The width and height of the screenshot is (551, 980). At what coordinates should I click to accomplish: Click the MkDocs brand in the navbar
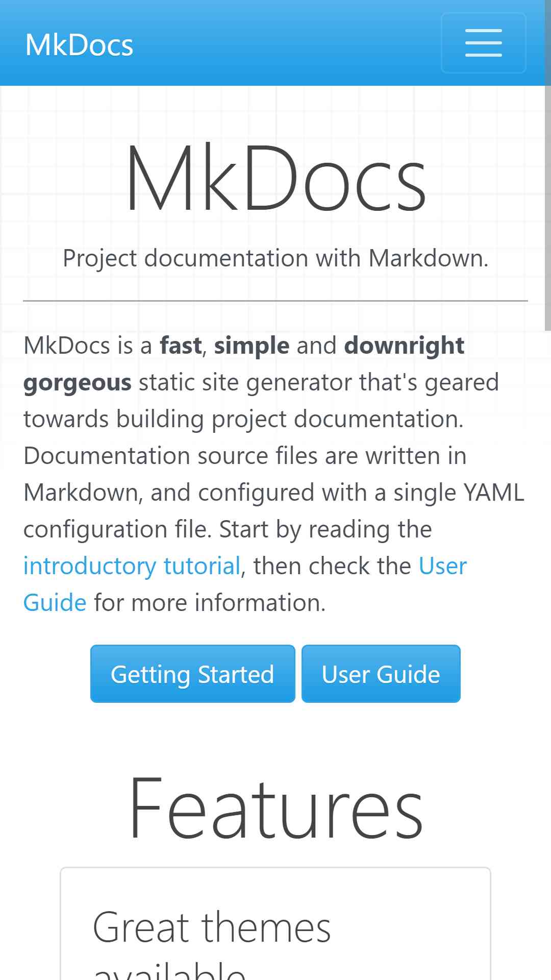[x=79, y=44]
